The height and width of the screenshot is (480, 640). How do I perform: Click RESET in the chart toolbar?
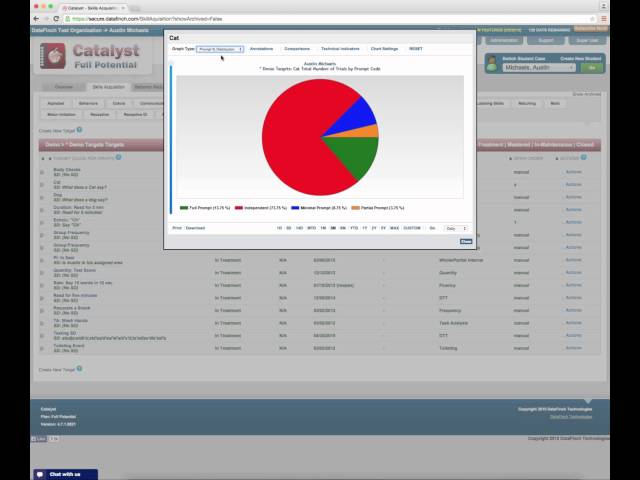pyautogui.click(x=416, y=49)
